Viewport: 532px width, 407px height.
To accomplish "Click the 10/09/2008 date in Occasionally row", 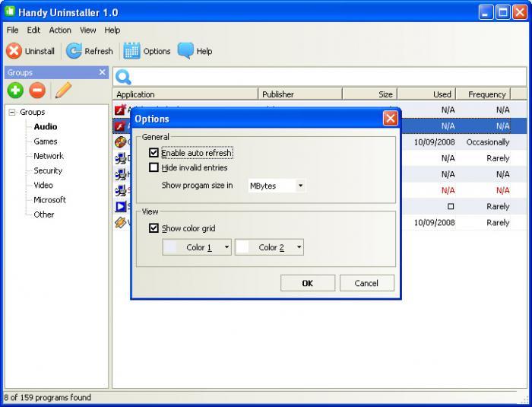I will (434, 142).
